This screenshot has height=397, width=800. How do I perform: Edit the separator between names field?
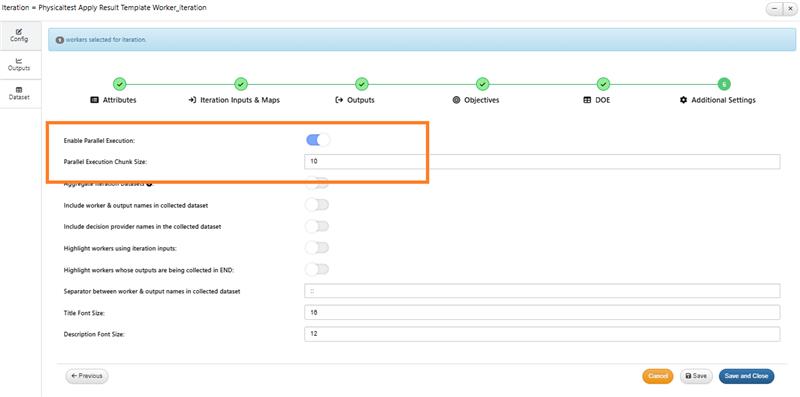pyautogui.click(x=542, y=291)
